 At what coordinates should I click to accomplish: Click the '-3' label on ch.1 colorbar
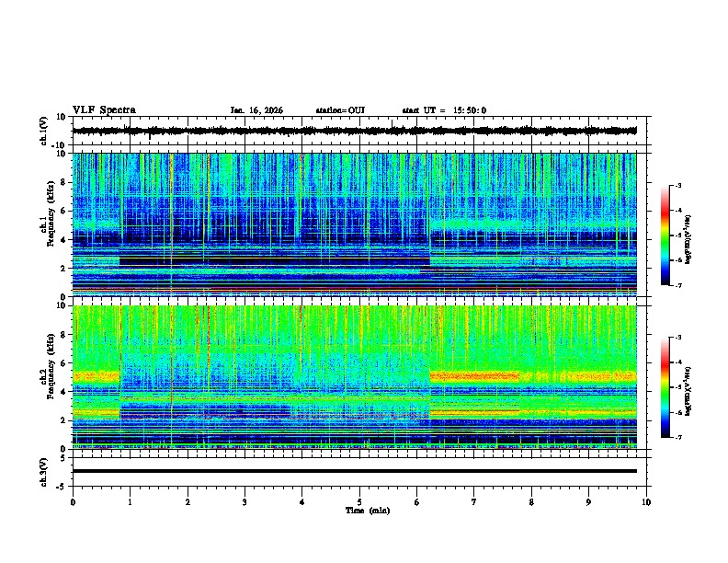click(677, 185)
